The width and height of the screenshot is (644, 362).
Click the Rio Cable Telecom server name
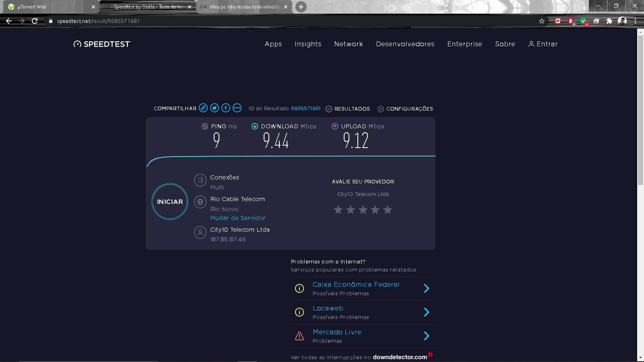(x=237, y=199)
